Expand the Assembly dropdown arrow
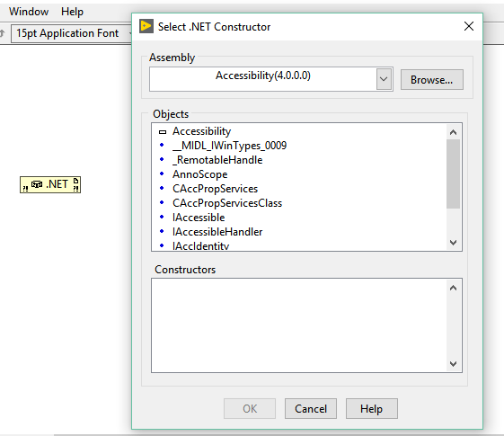504x436 pixels. click(384, 79)
